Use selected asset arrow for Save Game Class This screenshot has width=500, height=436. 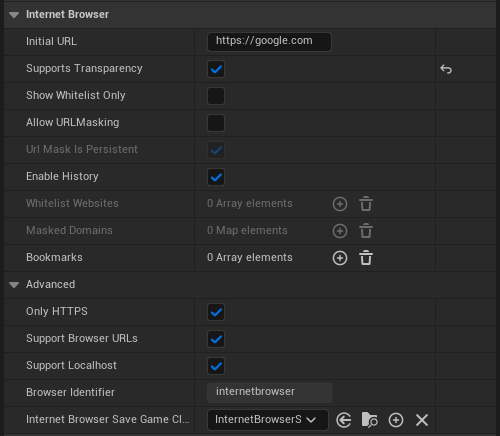[x=344, y=420]
